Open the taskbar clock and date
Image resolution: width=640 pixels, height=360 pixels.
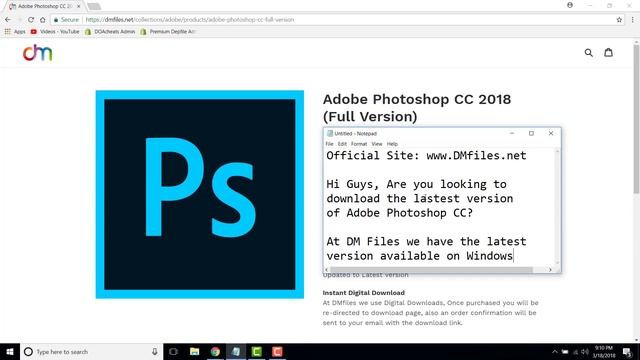point(604,351)
